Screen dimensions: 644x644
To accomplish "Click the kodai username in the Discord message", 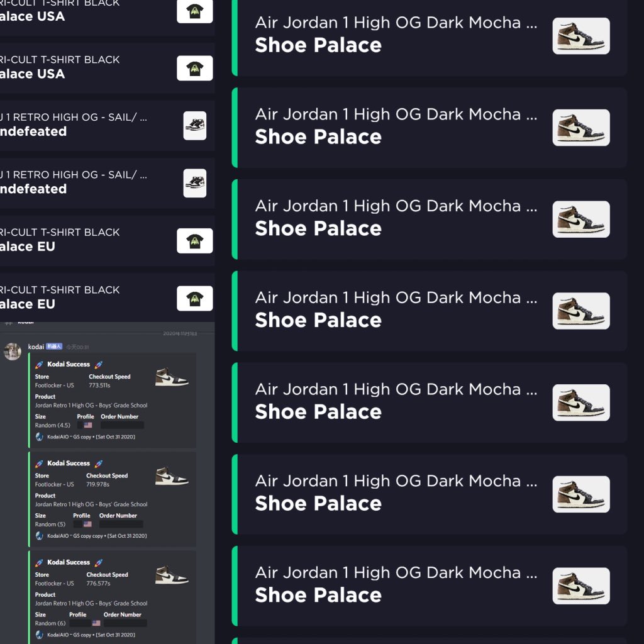I will 36,347.
